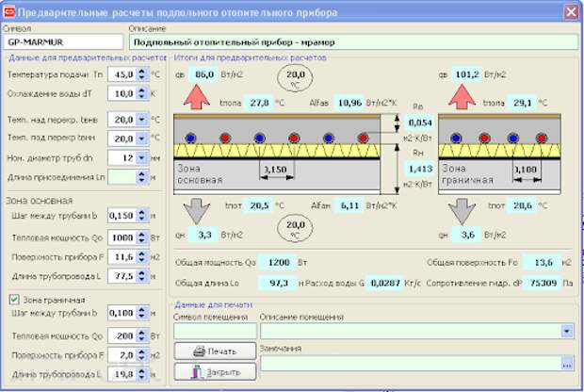The image size is (584, 392).
Task: Click main zone tпот value 20,5
Action: tap(259, 205)
